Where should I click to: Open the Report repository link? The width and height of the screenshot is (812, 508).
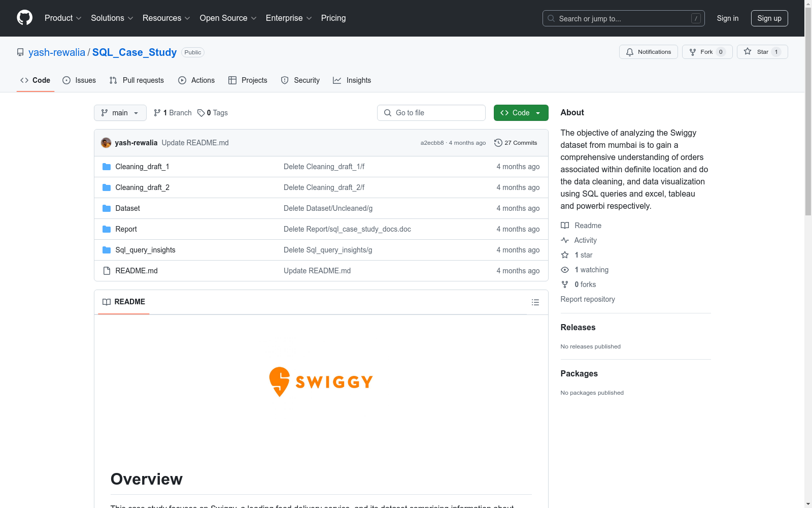point(588,299)
